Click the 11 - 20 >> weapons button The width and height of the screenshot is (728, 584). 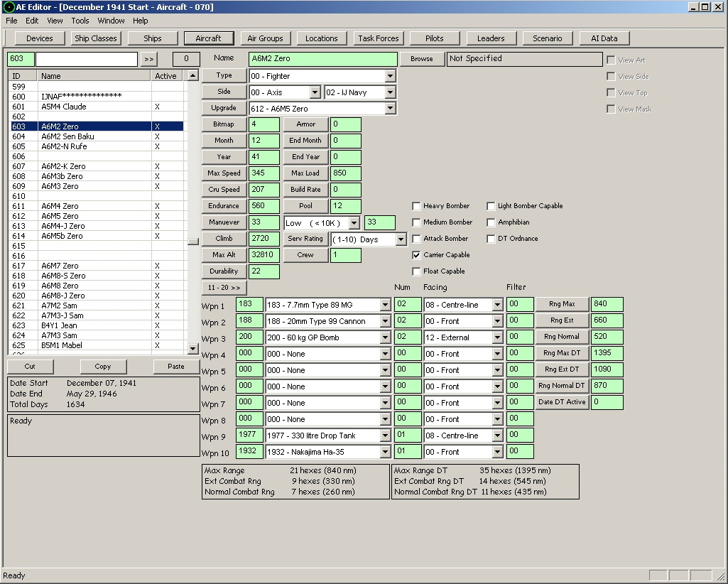pos(224,288)
